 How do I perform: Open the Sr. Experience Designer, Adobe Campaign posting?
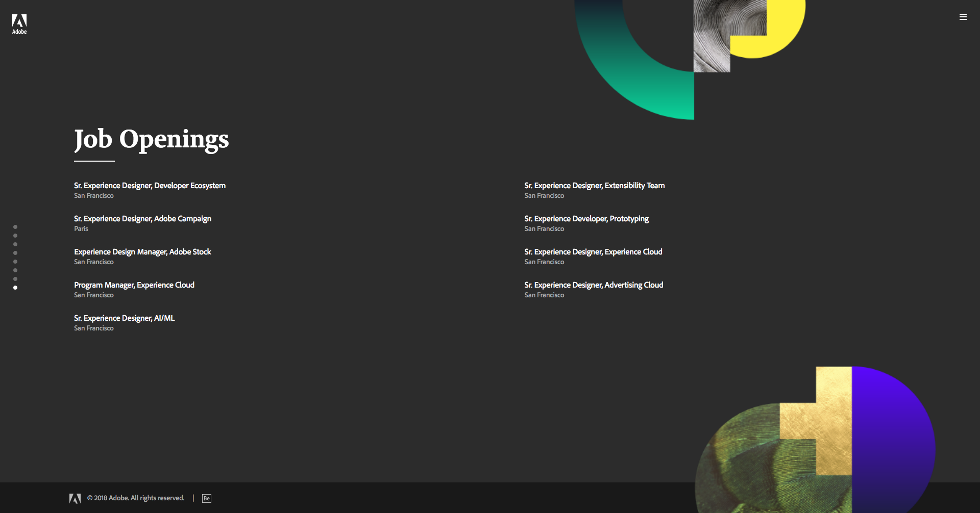point(143,219)
